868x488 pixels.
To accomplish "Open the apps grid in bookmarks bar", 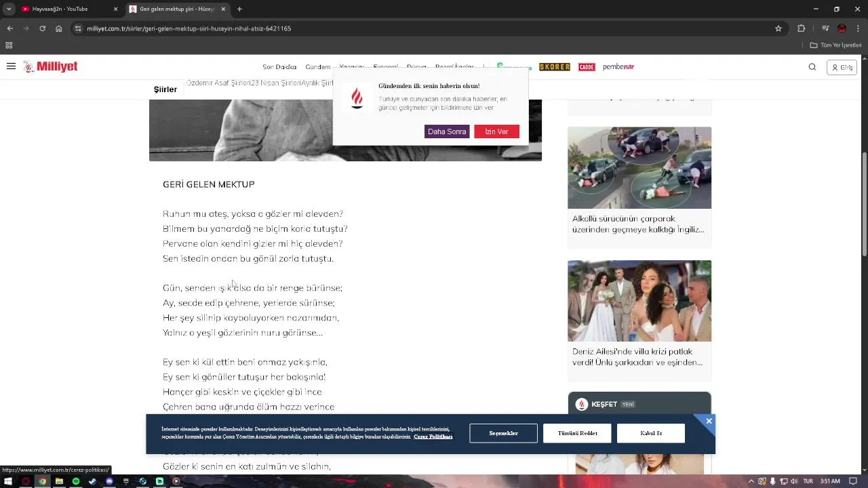I will tap(9, 45).
